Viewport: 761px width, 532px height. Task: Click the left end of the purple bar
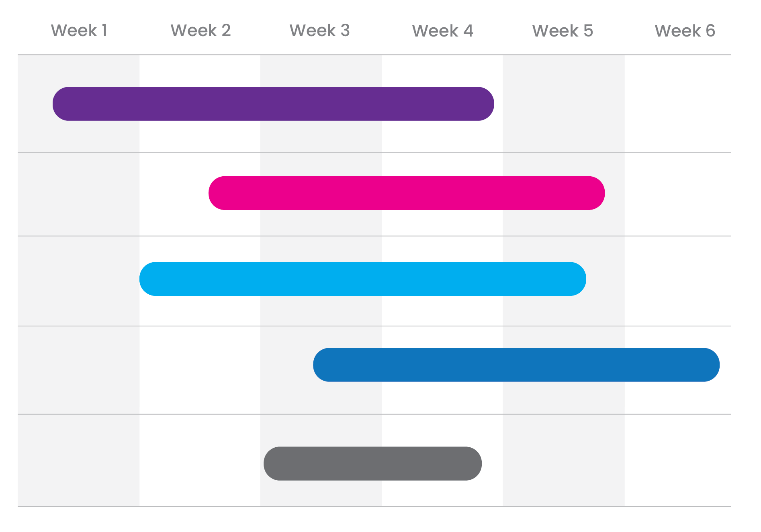coord(60,104)
